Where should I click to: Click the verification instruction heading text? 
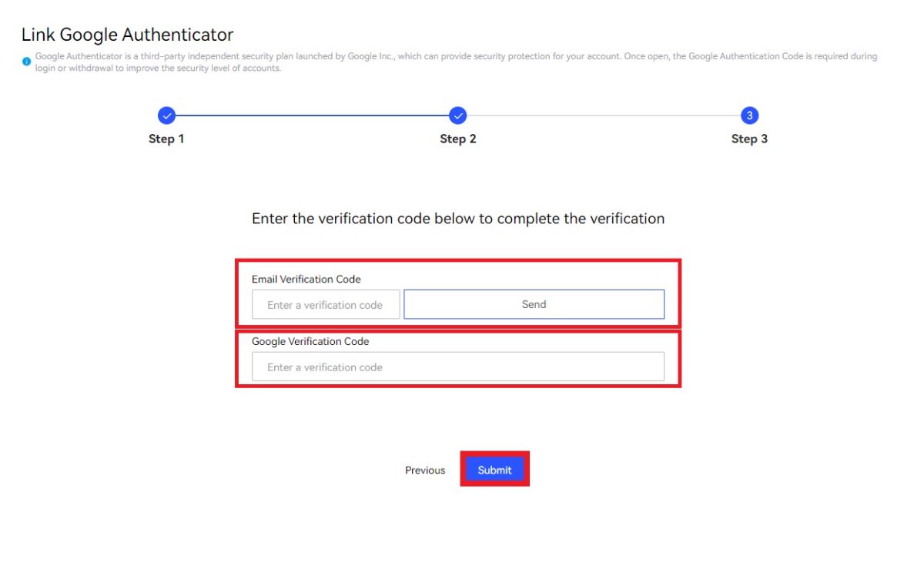pyautogui.click(x=458, y=219)
